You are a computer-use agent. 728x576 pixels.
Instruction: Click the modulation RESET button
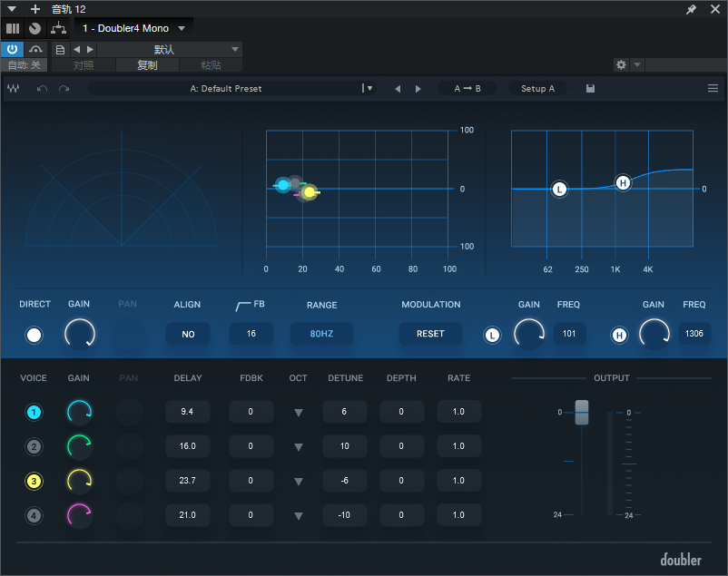pyautogui.click(x=430, y=334)
